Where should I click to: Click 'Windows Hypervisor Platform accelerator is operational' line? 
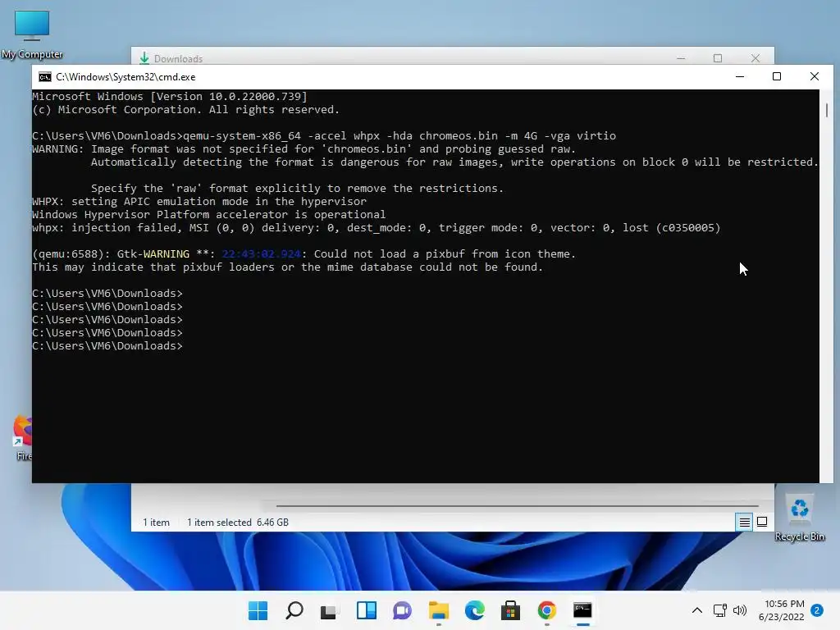pos(209,215)
